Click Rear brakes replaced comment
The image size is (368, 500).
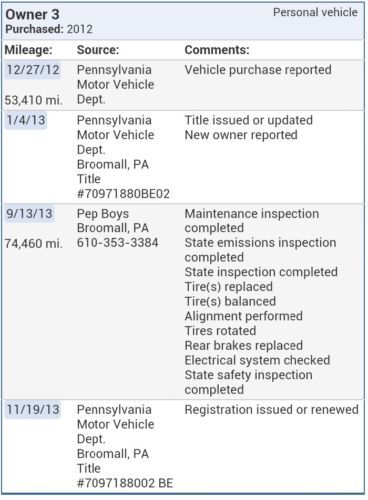pyautogui.click(x=244, y=345)
